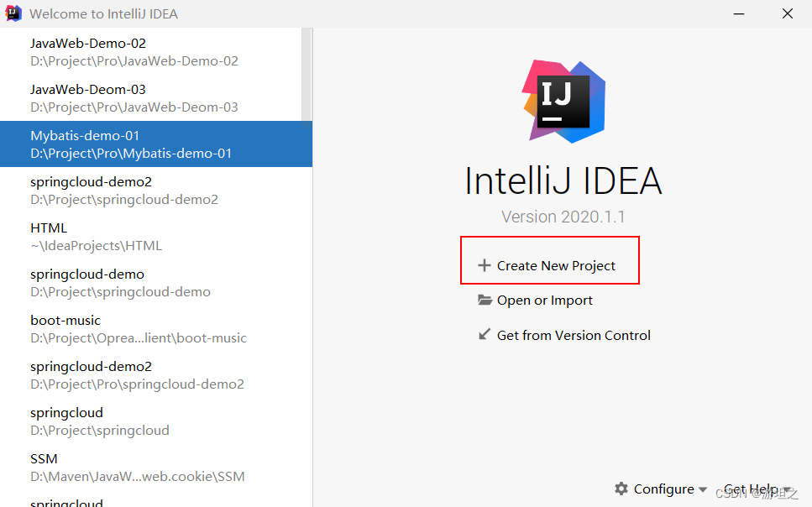This screenshot has width=812, height=507.
Task: Create a new project
Action: [x=556, y=265]
